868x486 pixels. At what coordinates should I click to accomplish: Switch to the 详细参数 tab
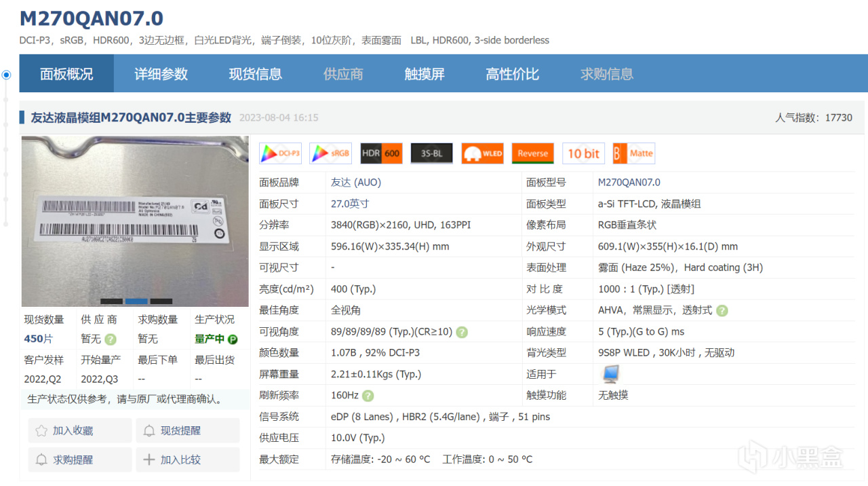point(161,74)
